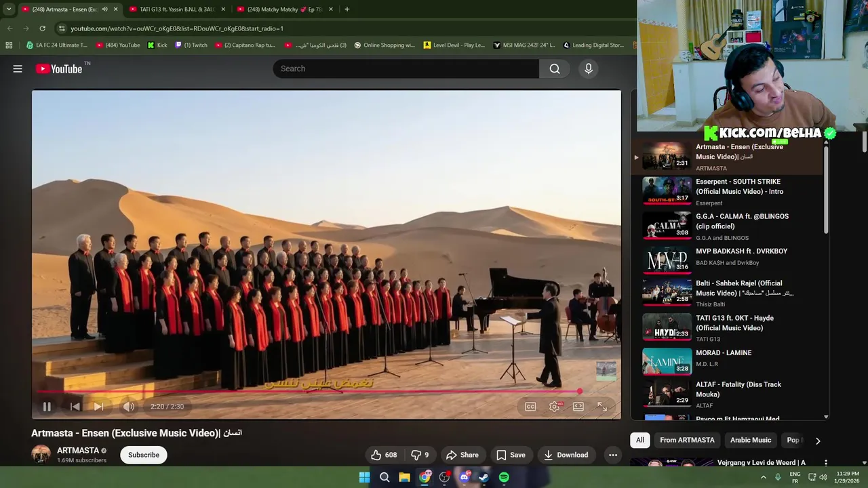Pause the playing video

(47, 407)
